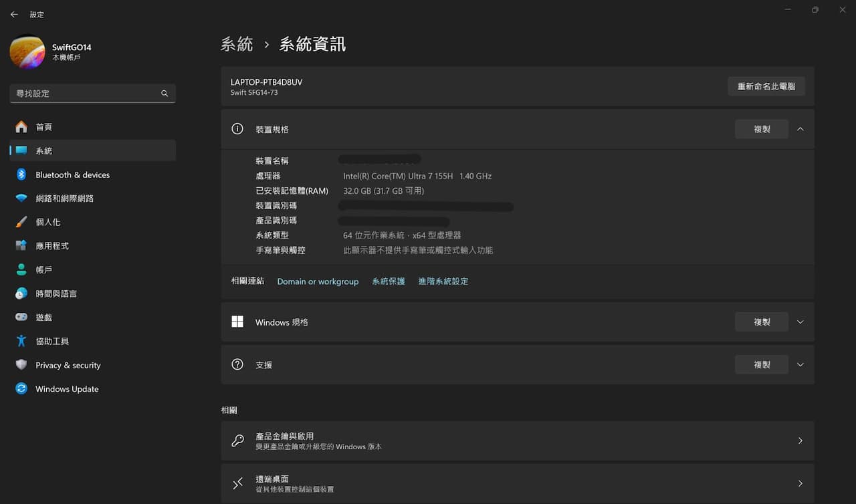Click the 相關 section heading
The height and width of the screenshot is (504, 856).
click(229, 410)
